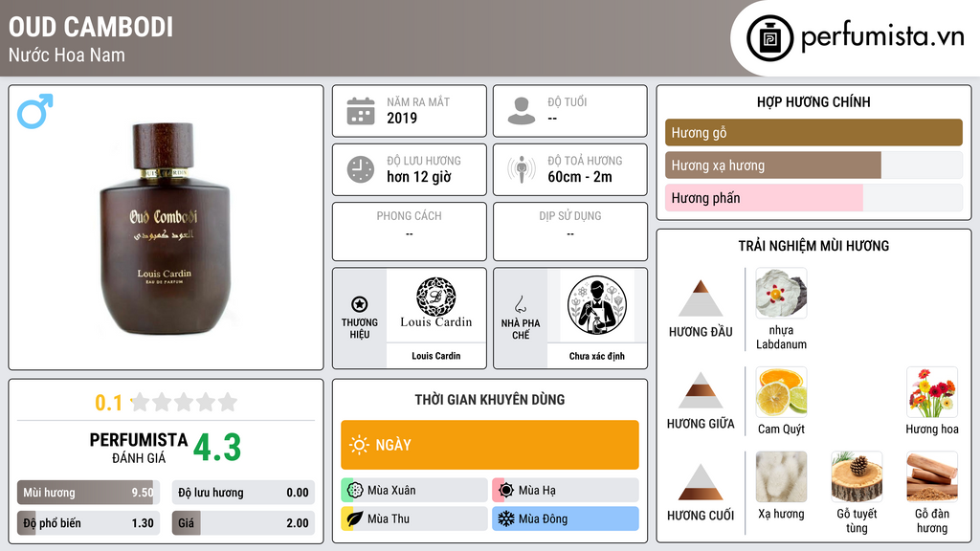The width and height of the screenshot is (980, 551).
Task: Click the Giá 2.00 score bar
Action: [243, 523]
